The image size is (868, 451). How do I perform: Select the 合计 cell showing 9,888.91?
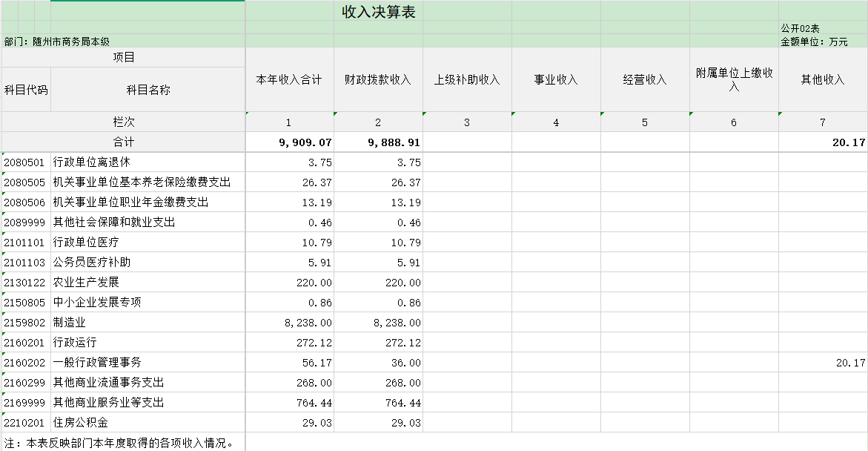[x=379, y=142]
